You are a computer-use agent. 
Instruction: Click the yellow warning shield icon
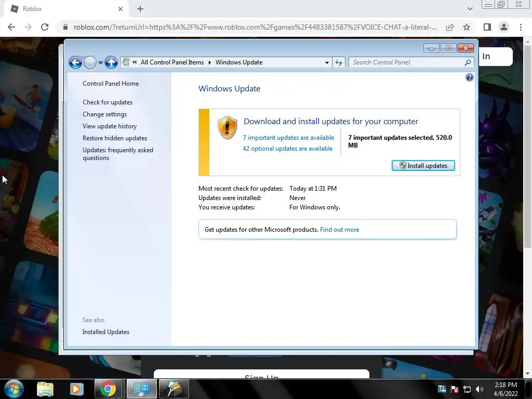(227, 128)
